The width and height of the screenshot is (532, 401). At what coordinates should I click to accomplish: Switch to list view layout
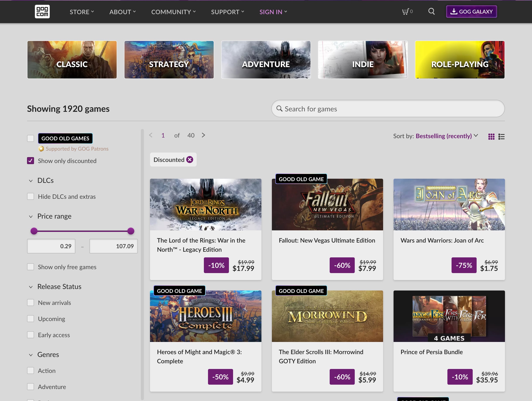(x=501, y=137)
